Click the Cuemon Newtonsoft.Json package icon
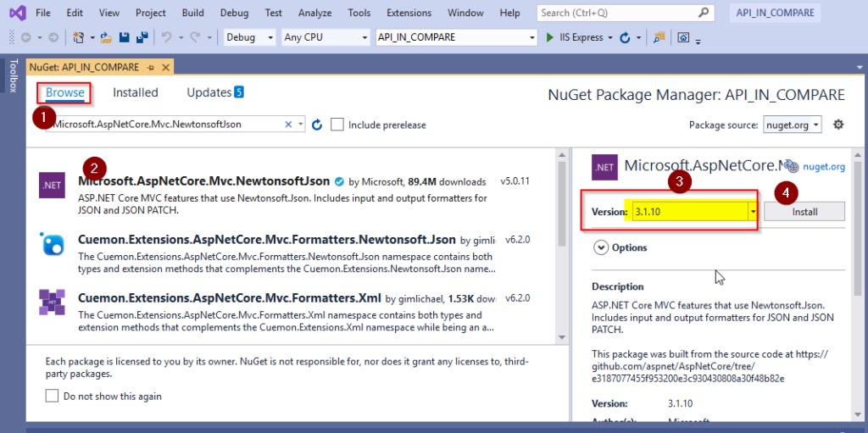The image size is (868, 433). 52,244
